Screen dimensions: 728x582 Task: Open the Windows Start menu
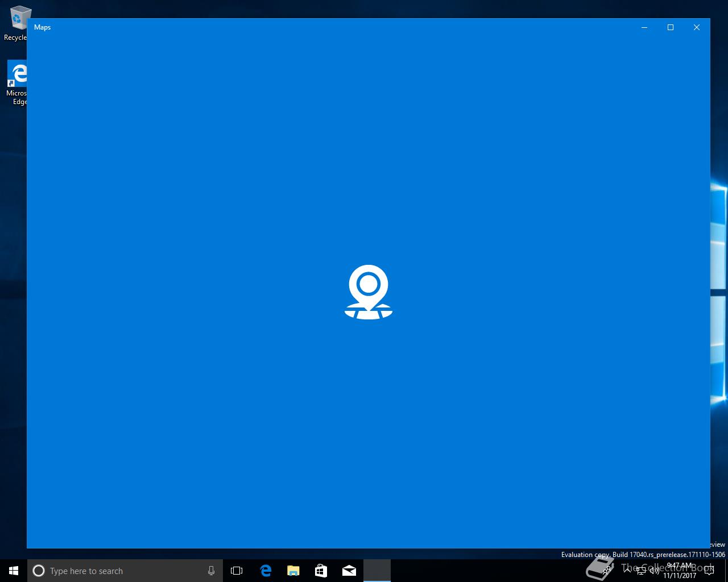pos(14,571)
